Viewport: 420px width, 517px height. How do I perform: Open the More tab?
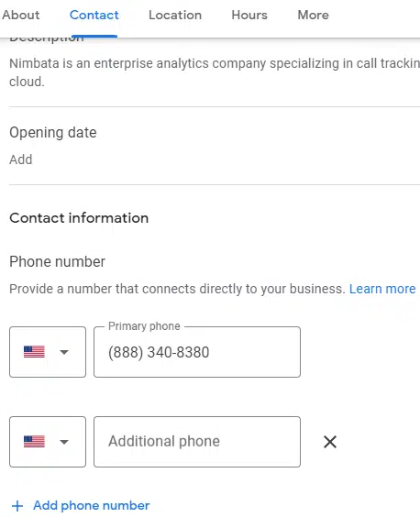313,15
